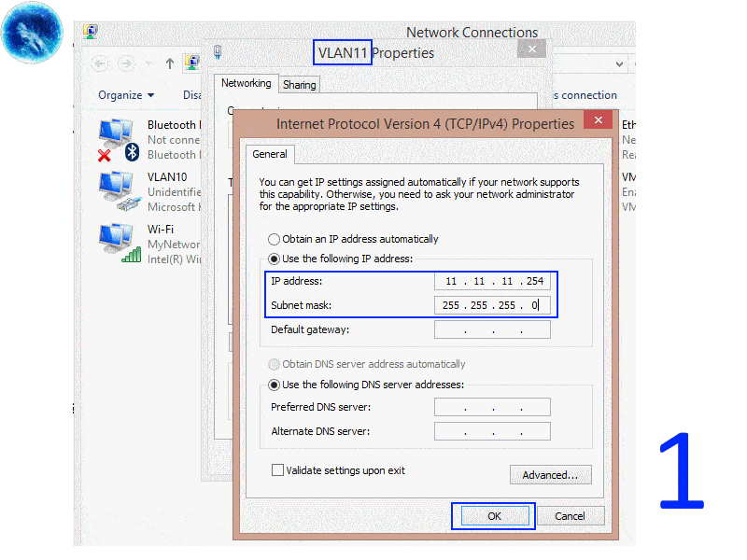The image size is (747, 560).
Task: Select the Networking tab
Action: click(x=246, y=83)
